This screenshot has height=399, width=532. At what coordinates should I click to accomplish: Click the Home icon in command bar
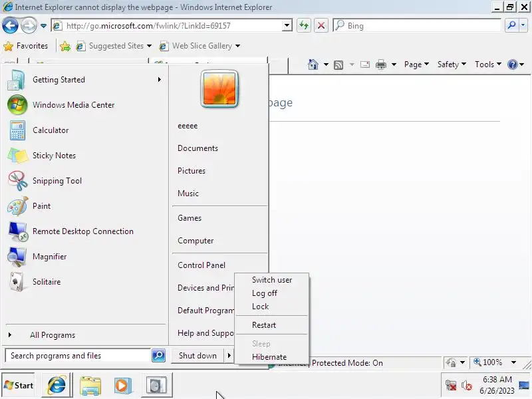[x=313, y=64]
